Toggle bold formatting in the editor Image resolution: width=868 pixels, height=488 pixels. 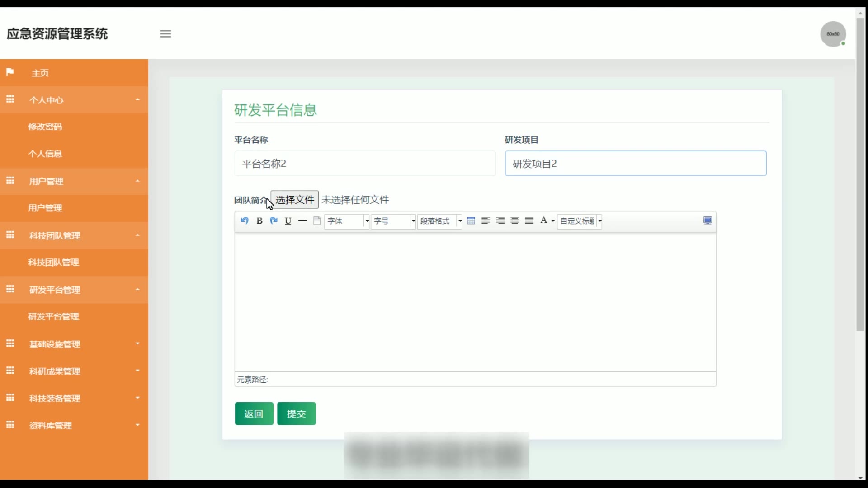pyautogui.click(x=259, y=221)
